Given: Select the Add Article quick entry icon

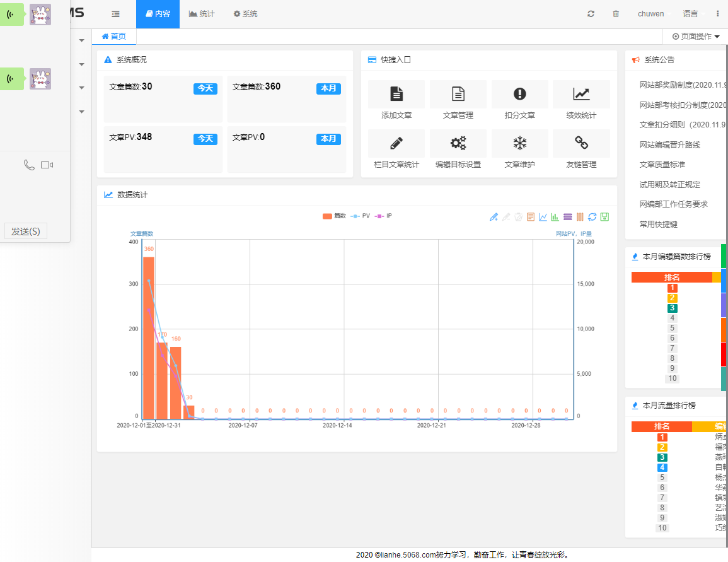Looking at the screenshot, I should 396,94.
